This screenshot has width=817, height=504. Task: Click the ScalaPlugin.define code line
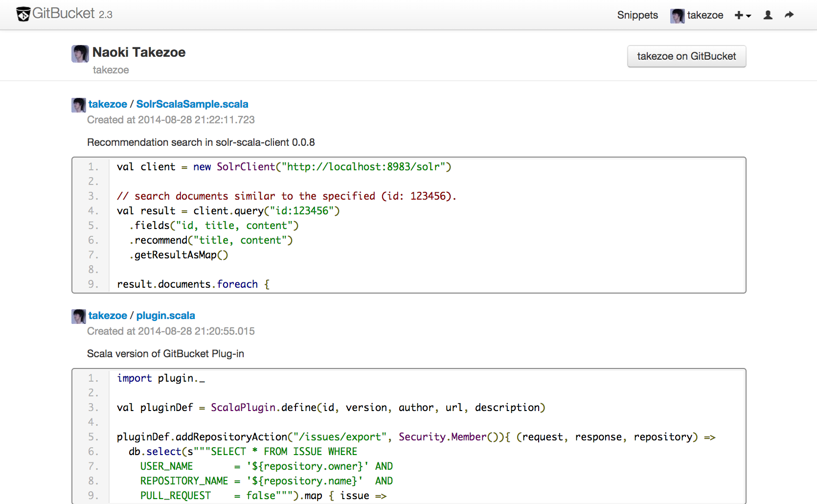[x=331, y=408]
